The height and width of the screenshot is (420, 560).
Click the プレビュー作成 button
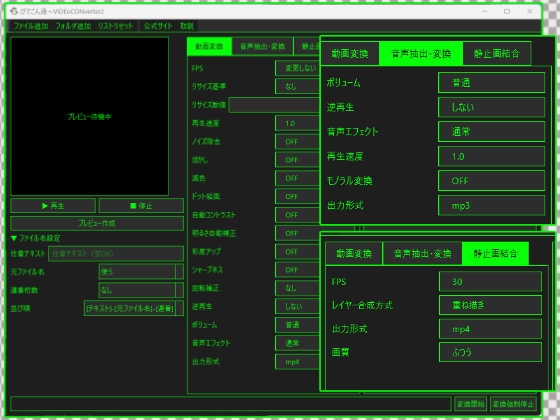click(97, 223)
